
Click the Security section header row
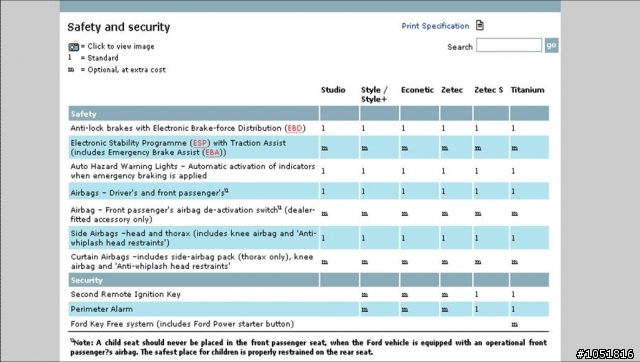(x=309, y=280)
